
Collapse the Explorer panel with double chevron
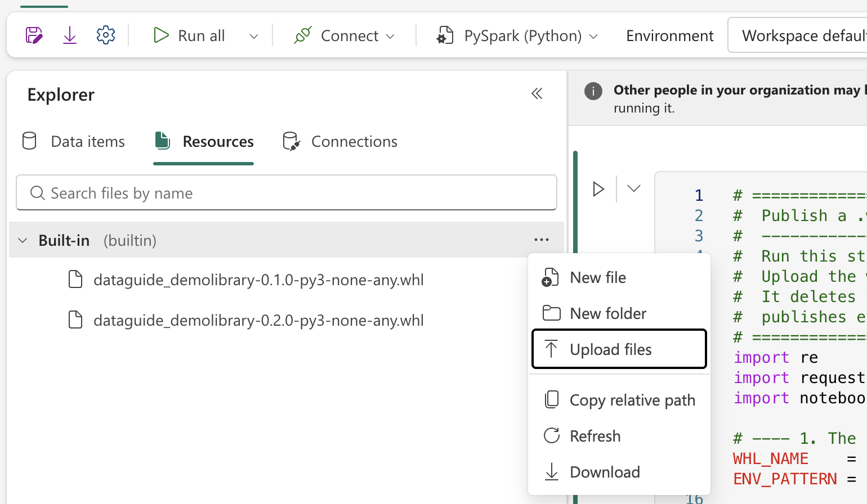click(x=537, y=93)
